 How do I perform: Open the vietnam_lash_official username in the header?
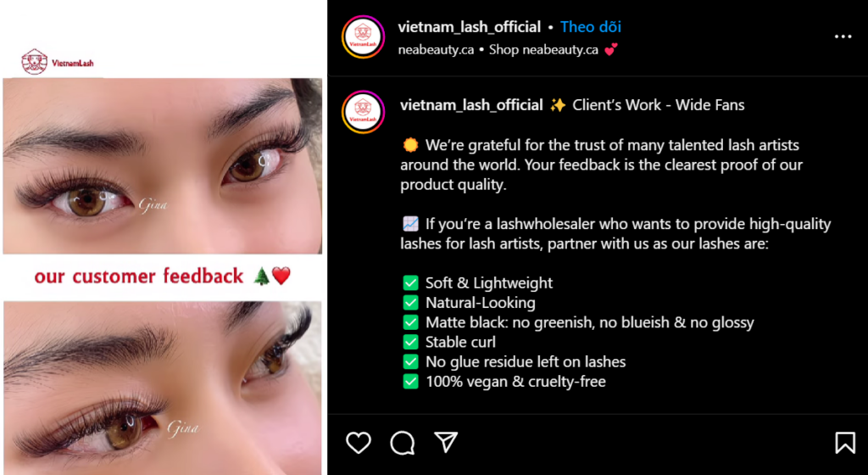[470, 26]
